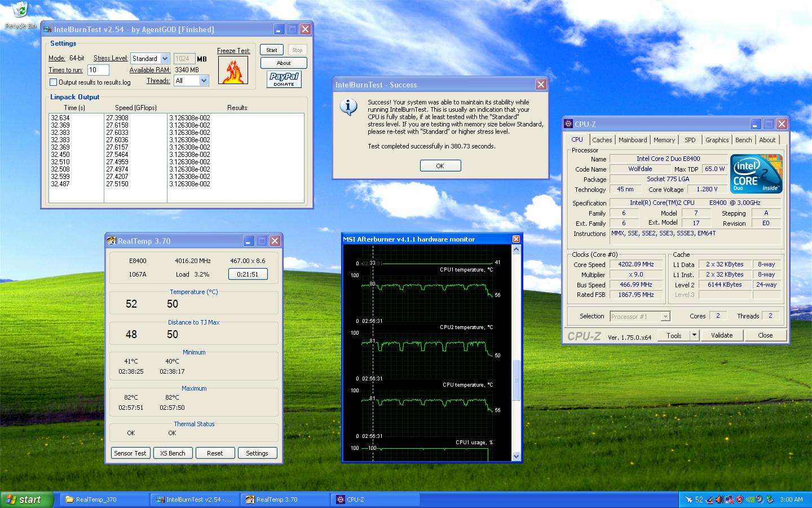The width and height of the screenshot is (812, 508).
Task: Close the MSI Afterburner hardware monitor
Action: [516, 239]
